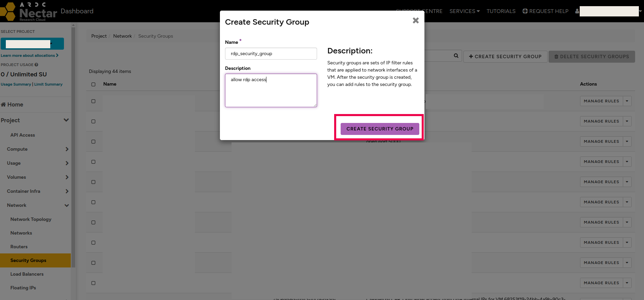Open Routers page
The image size is (644, 300).
[x=19, y=247]
